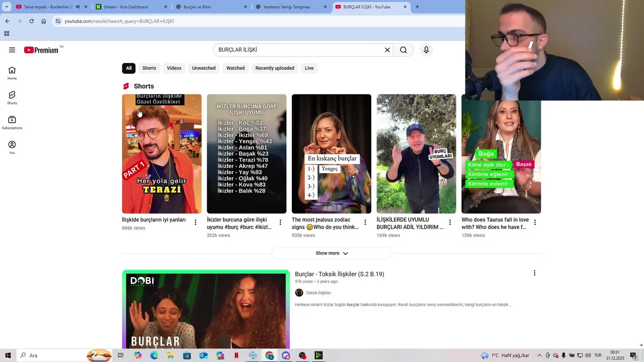Expand Shorts shelf with Show more
The height and width of the screenshot is (362, 644).
332,253
